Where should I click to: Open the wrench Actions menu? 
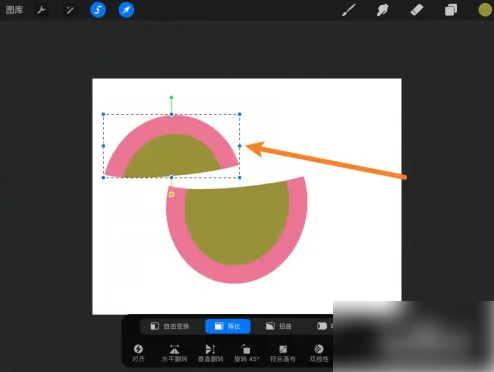[41, 10]
